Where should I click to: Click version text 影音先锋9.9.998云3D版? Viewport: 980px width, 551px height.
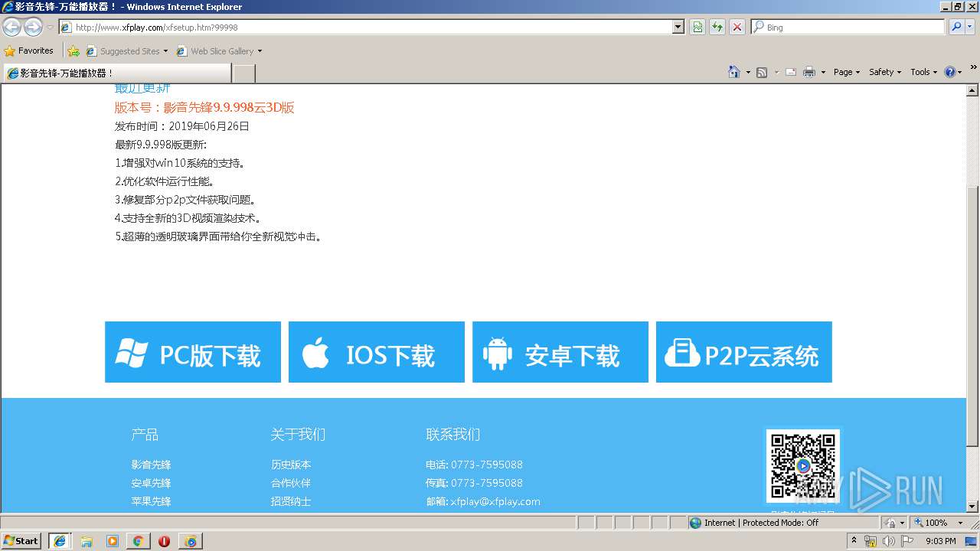(x=229, y=107)
